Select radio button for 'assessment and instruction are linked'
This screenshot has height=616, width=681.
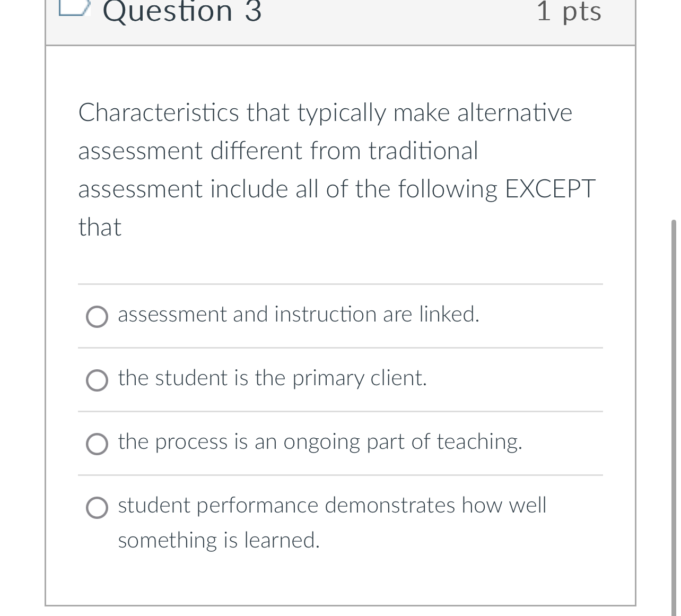point(97,317)
